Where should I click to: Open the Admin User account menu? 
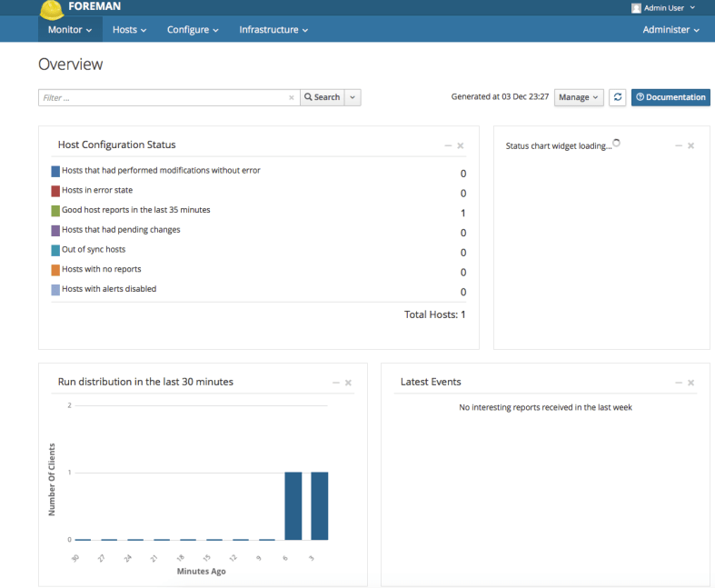[x=663, y=8]
